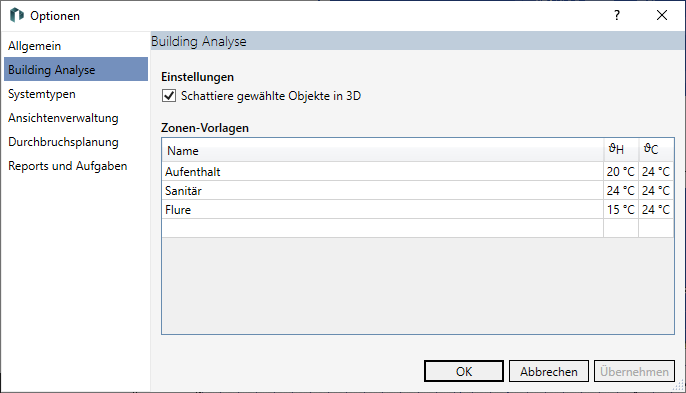This screenshot has width=686, height=393.
Task: Select the Flure zone template name cell
Action: [x=383, y=210]
